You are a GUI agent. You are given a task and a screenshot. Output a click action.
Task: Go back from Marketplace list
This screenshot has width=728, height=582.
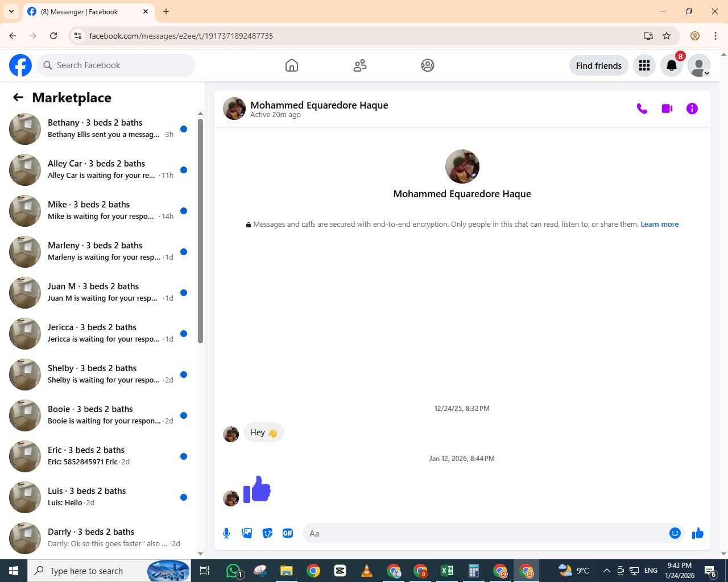click(x=18, y=97)
